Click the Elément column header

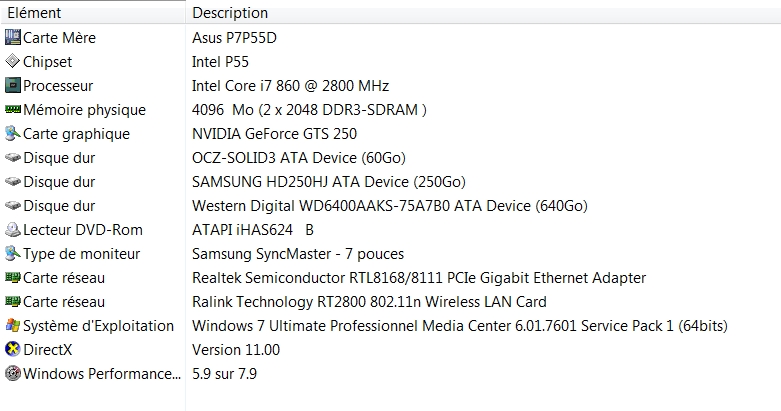click(93, 12)
